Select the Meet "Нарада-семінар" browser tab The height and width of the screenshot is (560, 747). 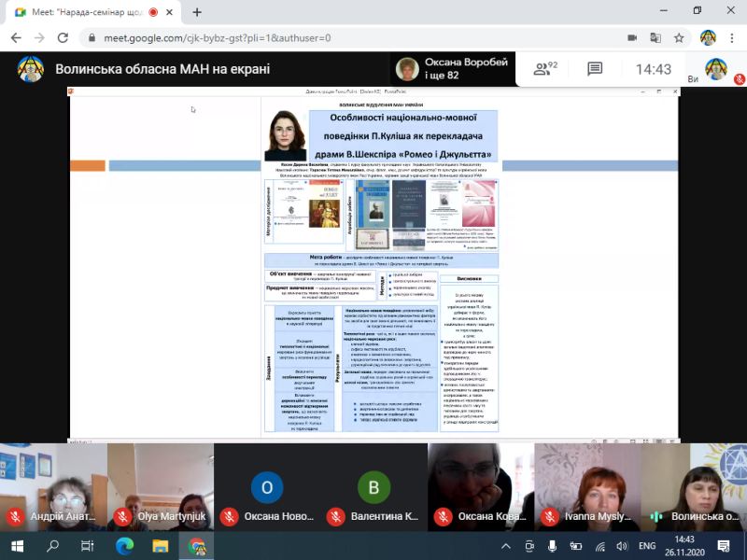click(x=84, y=12)
